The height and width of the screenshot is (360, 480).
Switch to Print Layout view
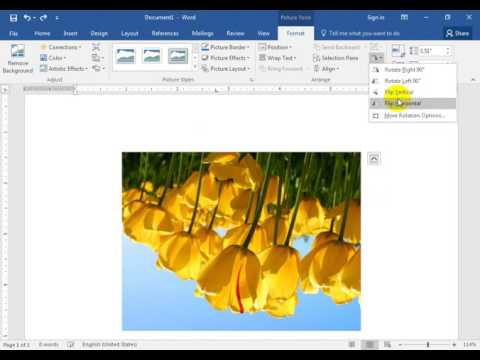click(370, 345)
